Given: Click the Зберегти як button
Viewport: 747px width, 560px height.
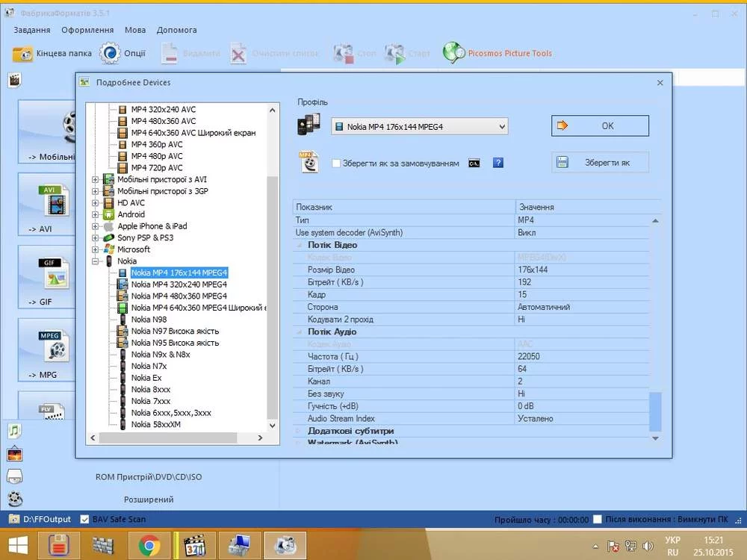Looking at the screenshot, I should [601, 163].
